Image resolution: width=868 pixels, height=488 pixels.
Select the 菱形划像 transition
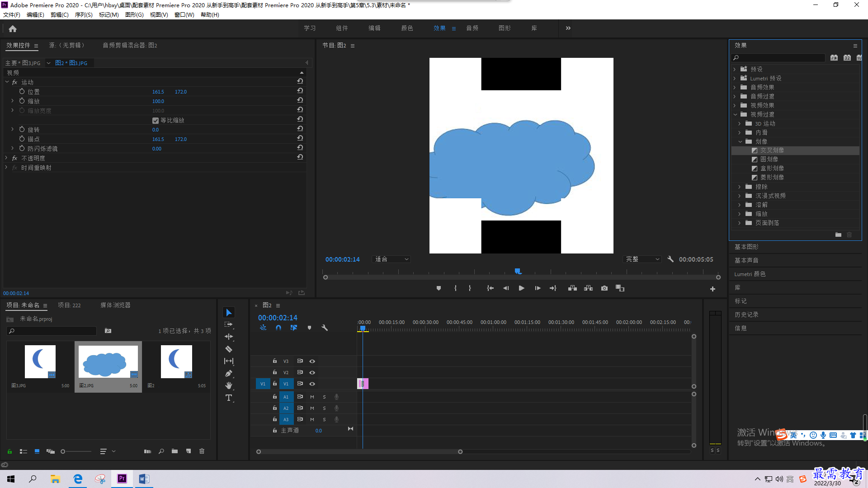tap(772, 177)
